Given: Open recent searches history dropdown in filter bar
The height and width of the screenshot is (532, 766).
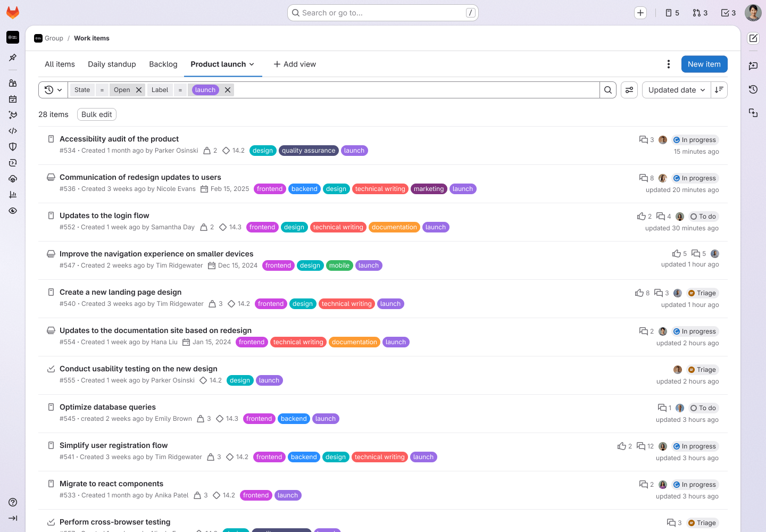Looking at the screenshot, I should pos(51,89).
